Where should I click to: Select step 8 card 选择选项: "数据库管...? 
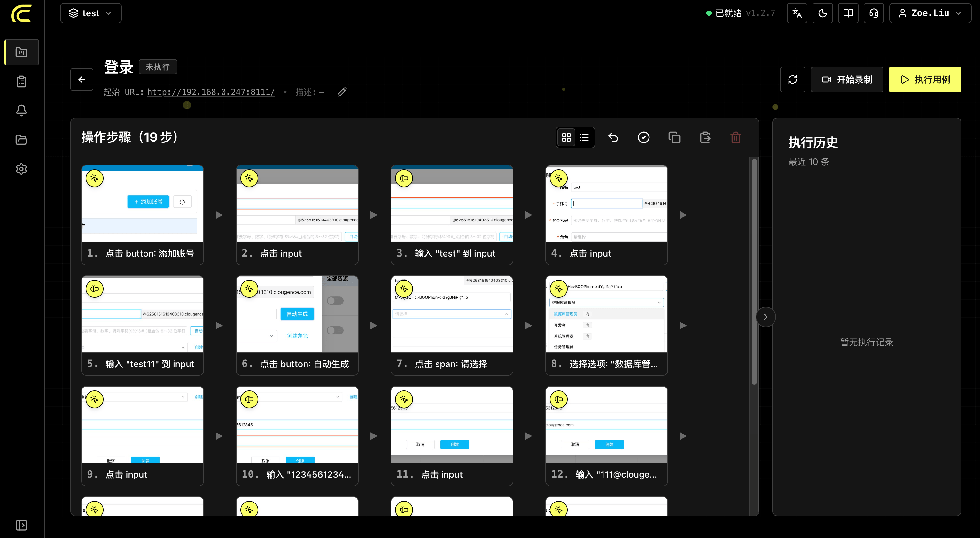[x=606, y=326]
